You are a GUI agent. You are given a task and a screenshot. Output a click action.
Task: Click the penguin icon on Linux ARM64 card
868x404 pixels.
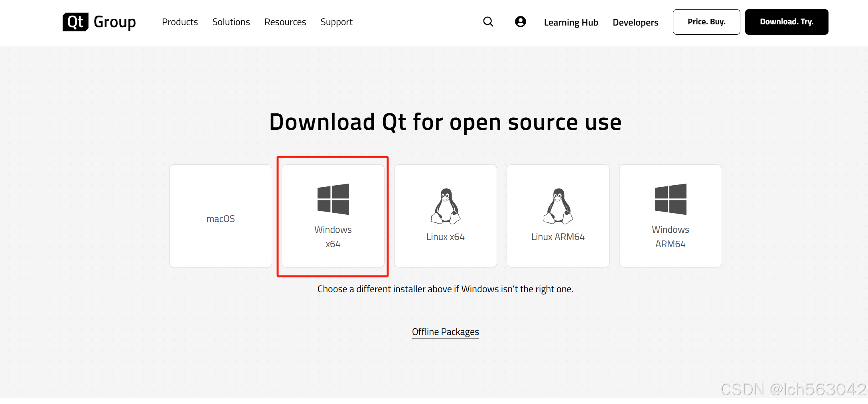(558, 206)
